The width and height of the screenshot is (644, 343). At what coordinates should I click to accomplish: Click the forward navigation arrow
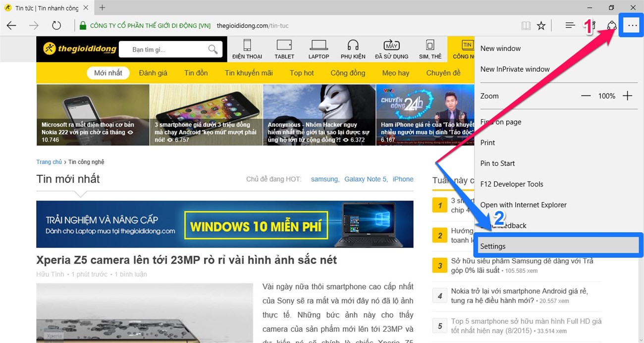pyautogui.click(x=34, y=26)
